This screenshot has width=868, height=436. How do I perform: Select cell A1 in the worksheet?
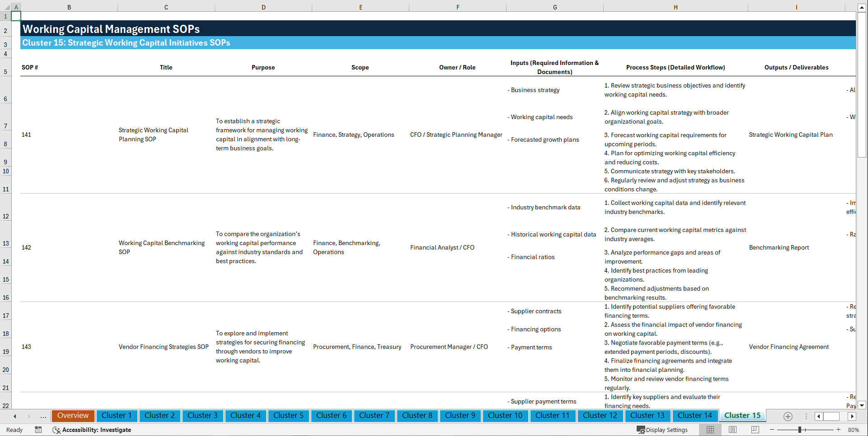[x=16, y=16]
